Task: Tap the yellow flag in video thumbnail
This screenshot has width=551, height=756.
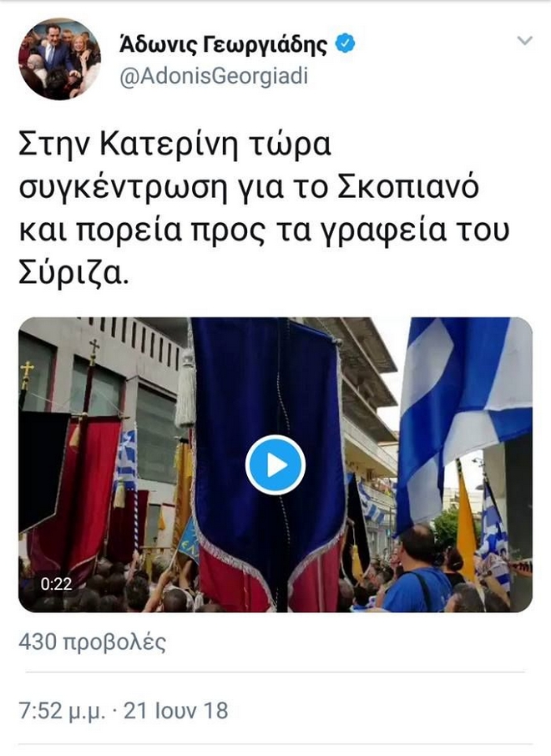Action: [466, 523]
